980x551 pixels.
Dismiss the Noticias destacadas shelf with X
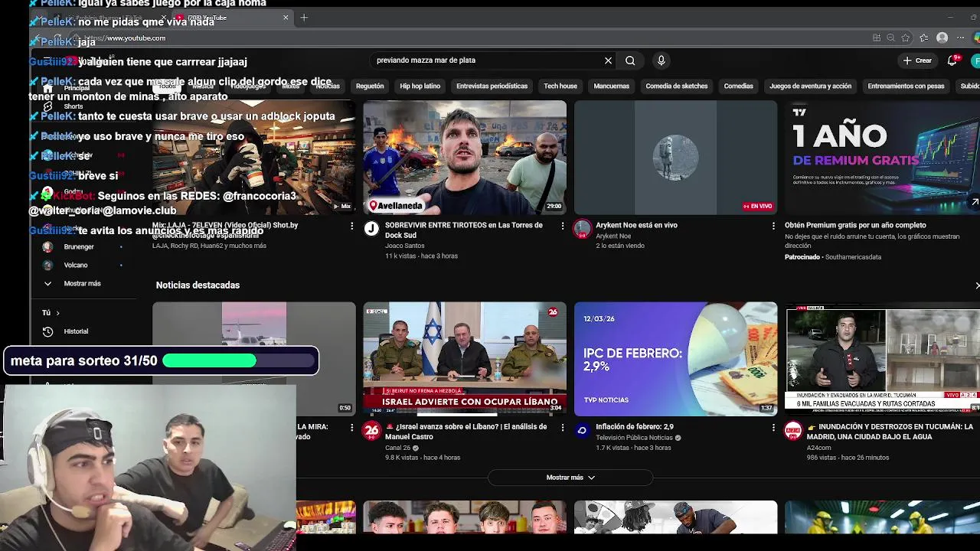point(977,285)
